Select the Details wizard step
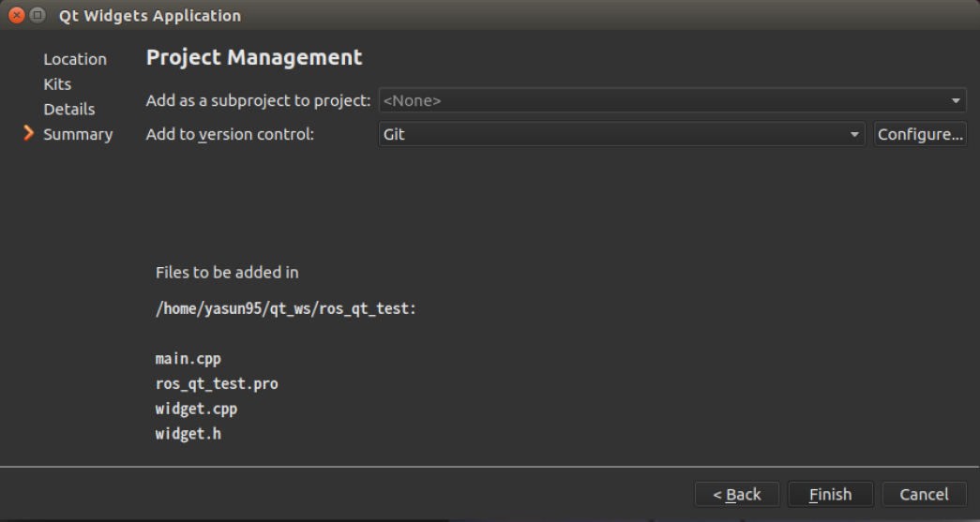The image size is (980, 522). (x=69, y=110)
